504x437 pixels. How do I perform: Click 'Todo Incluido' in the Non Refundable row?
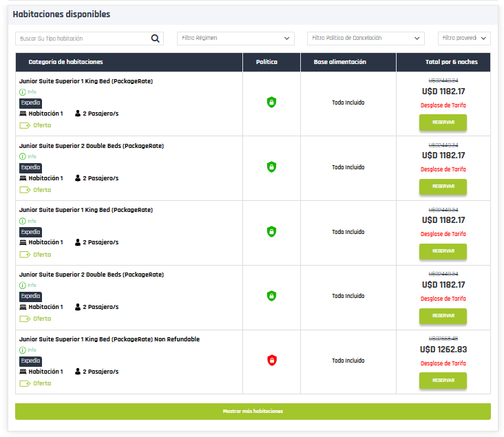coord(348,361)
